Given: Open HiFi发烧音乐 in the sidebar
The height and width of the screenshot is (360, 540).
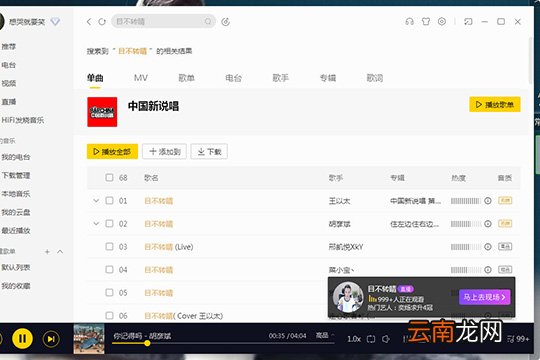Looking at the screenshot, I should (x=23, y=120).
